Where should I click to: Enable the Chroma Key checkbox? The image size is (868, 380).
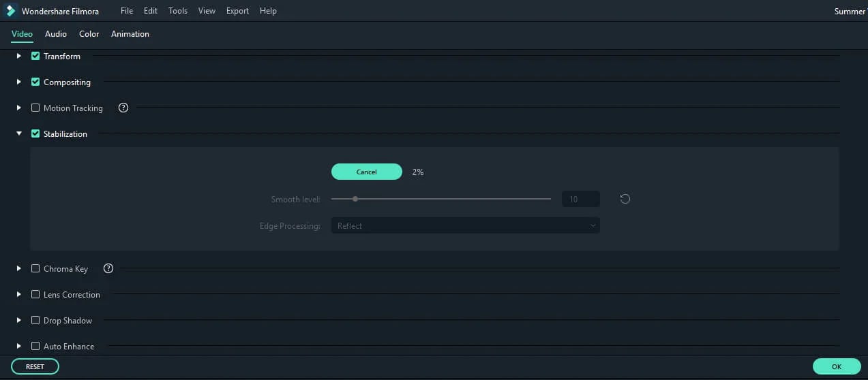[35, 268]
